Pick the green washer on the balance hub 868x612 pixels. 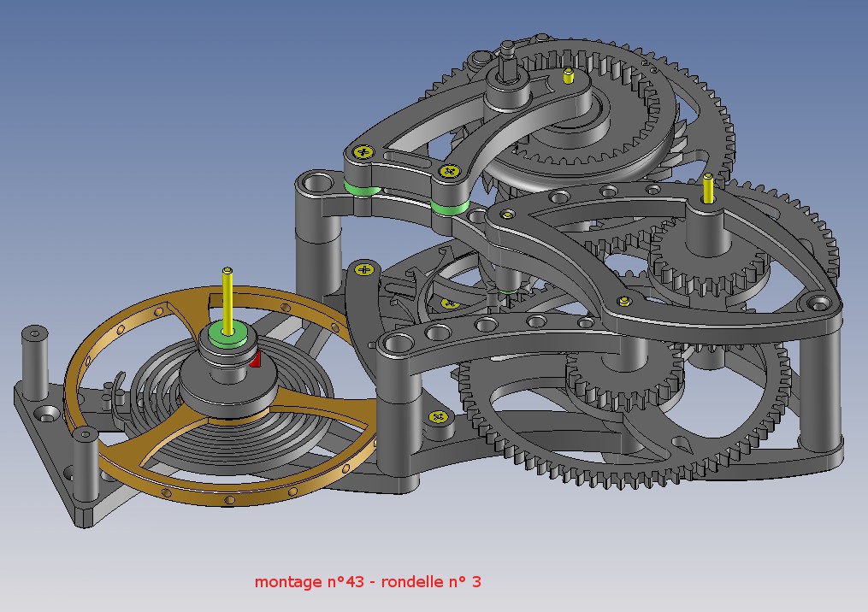228,336
